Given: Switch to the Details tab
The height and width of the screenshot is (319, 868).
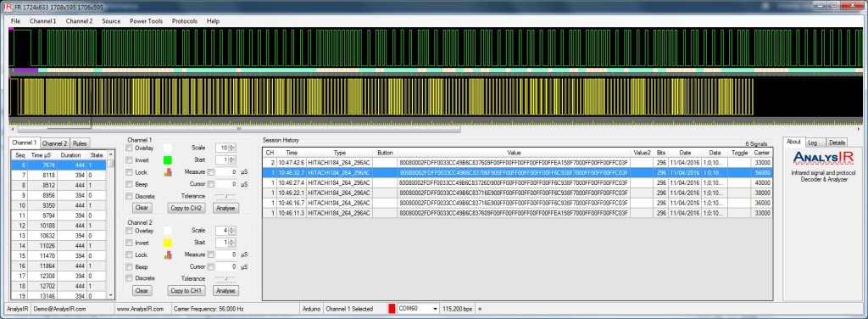Looking at the screenshot, I should pos(837,143).
